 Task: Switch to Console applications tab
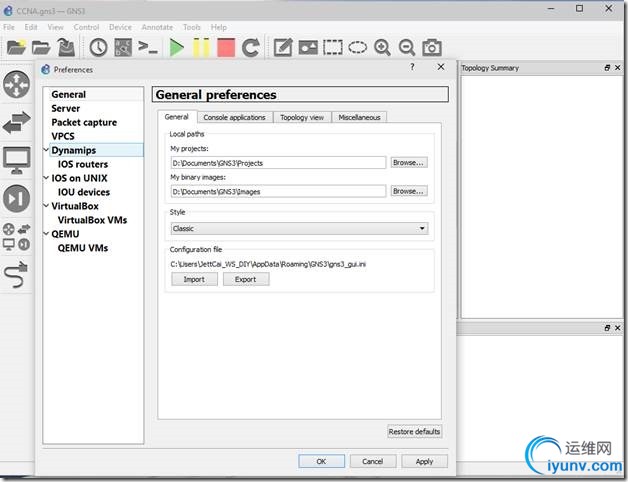234,117
